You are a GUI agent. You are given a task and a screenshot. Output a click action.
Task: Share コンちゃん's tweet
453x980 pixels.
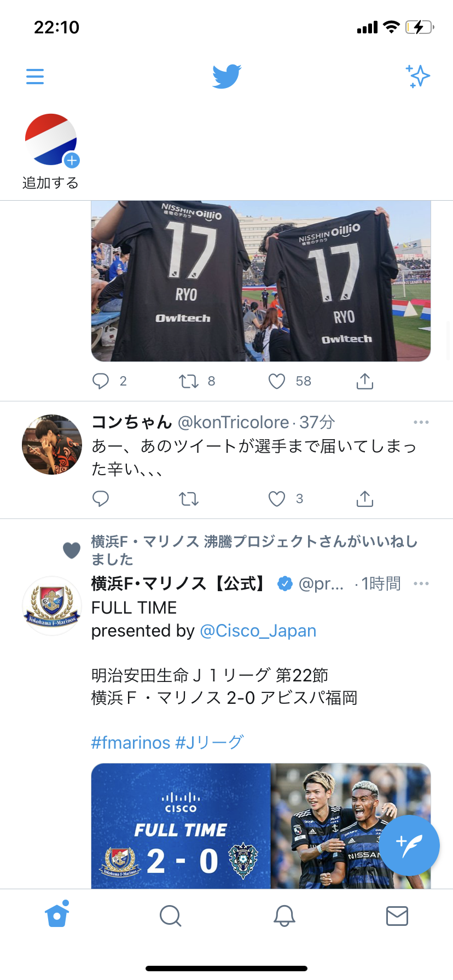(x=364, y=499)
